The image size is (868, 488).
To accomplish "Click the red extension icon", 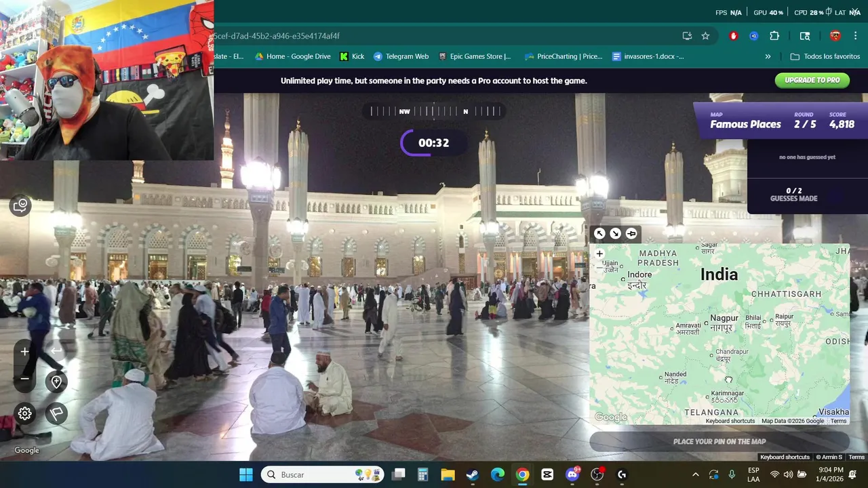I will click(x=733, y=36).
